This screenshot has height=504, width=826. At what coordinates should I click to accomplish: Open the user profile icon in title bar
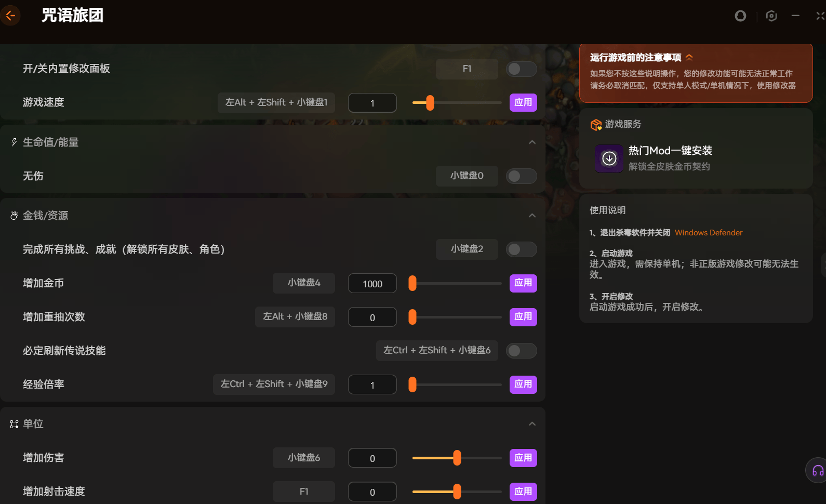click(740, 16)
